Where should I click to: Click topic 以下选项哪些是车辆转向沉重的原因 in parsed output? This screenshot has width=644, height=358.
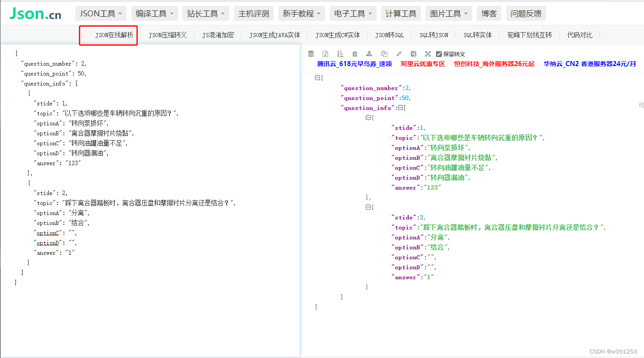pyautogui.click(x=481, y=138)
